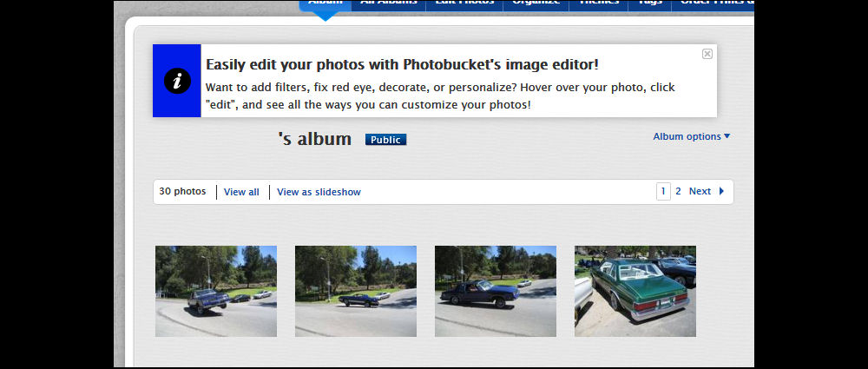Click the View all link
This screenshot has height=369, width=868.
pos(241,192)
